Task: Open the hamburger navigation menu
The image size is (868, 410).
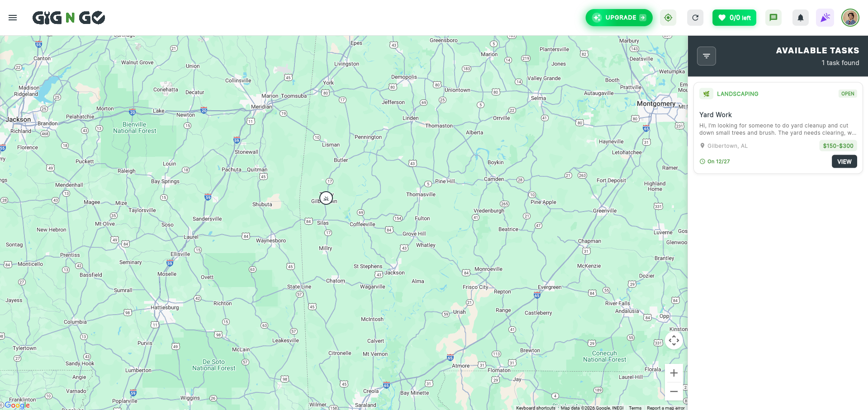Action: [x=13, y=18]
